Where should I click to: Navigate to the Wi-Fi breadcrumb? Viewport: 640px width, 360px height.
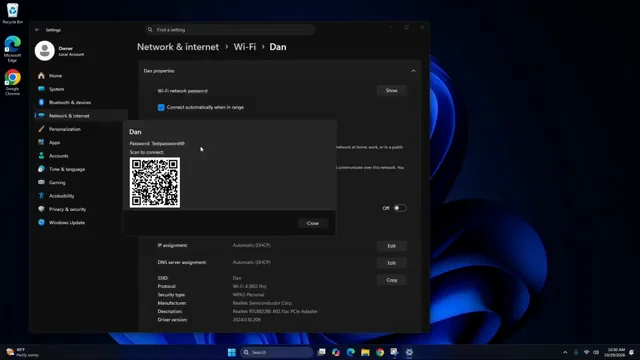(x=245, y=47)
